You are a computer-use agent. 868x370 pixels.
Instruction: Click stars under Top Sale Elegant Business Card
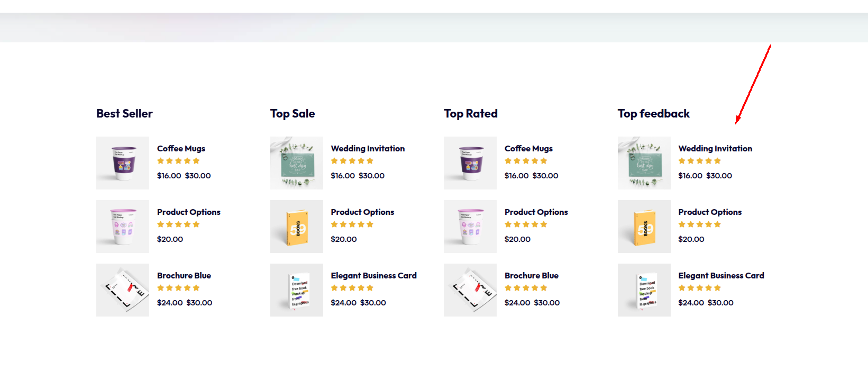click(352, 288)
